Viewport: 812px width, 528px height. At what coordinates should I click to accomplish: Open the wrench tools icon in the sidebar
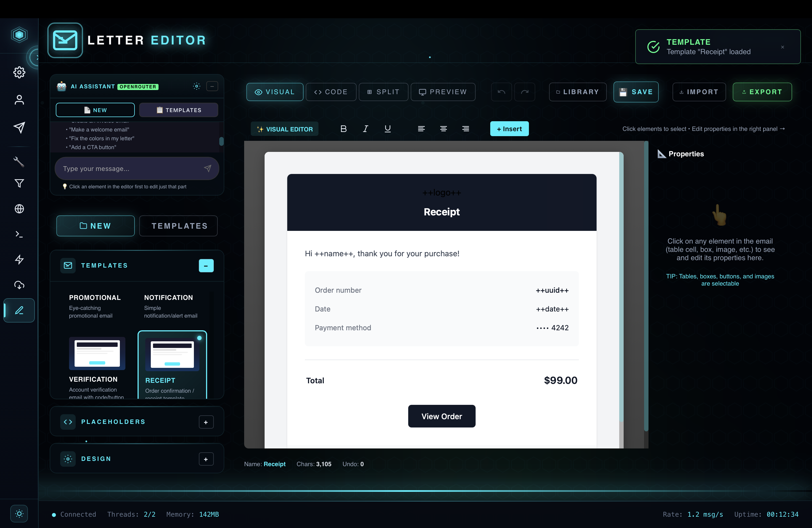tap(19, 161)
